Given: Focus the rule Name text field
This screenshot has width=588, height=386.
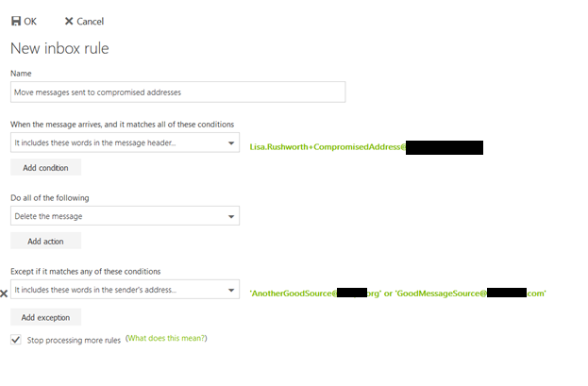Looking at the screenshot, I should (x=177, y=92).
